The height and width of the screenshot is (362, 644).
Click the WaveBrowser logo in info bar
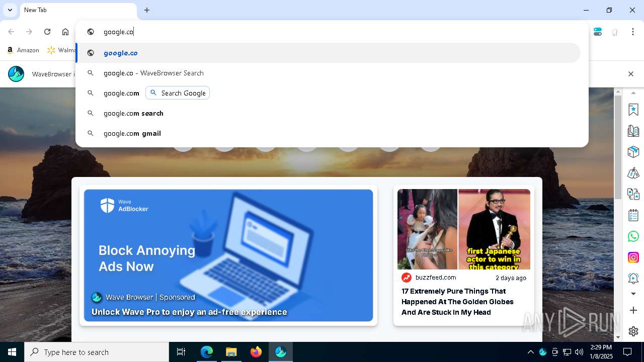point(16,74)
